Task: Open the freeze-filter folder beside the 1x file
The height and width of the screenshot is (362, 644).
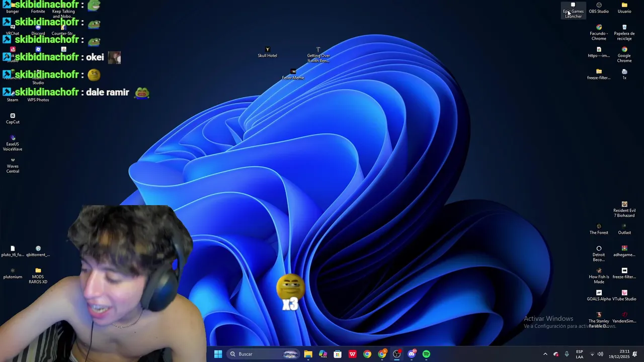Action: click(x=599, y=74)
